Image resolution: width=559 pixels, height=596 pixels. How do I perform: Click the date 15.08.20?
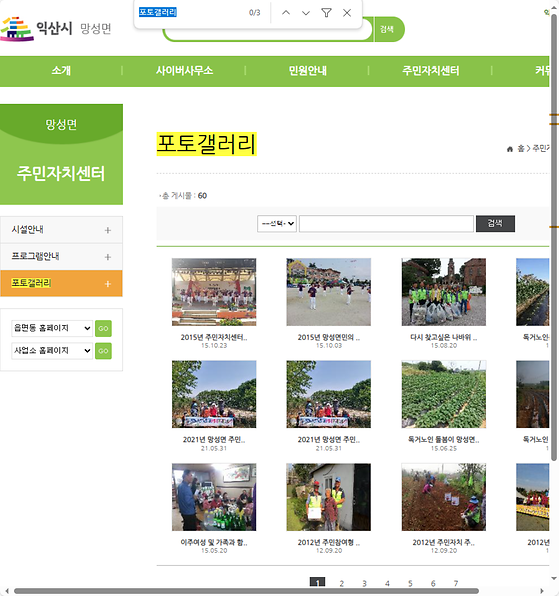pos(443,346)
